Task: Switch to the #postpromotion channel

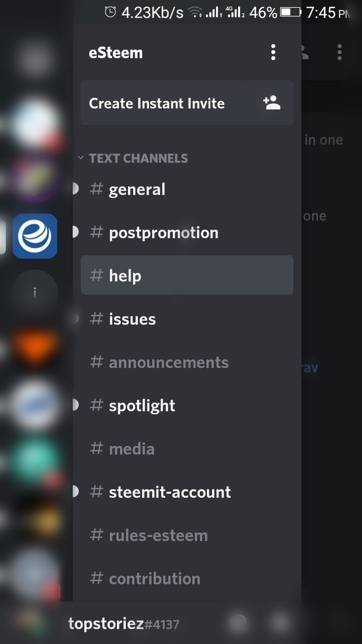Action: tap(187, 233)
